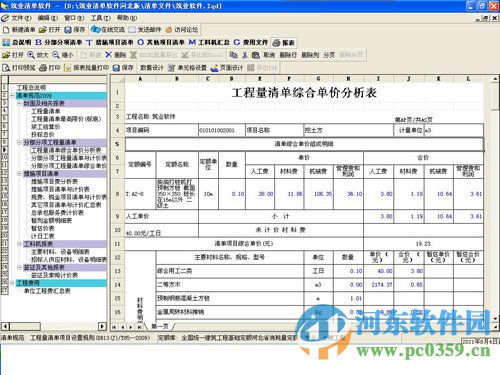This screenshot has height=375, width=500.
Task: Select 投标总价 in the tree
Action: (43, 134)
